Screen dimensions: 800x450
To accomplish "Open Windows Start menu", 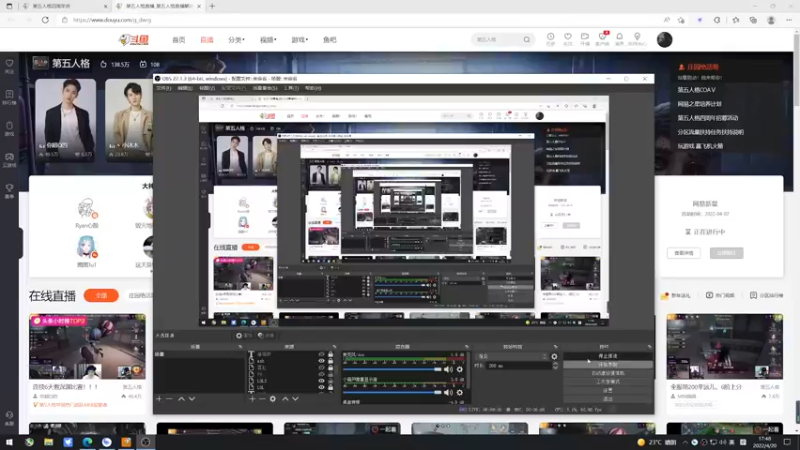I will click(x=9, y=442).
